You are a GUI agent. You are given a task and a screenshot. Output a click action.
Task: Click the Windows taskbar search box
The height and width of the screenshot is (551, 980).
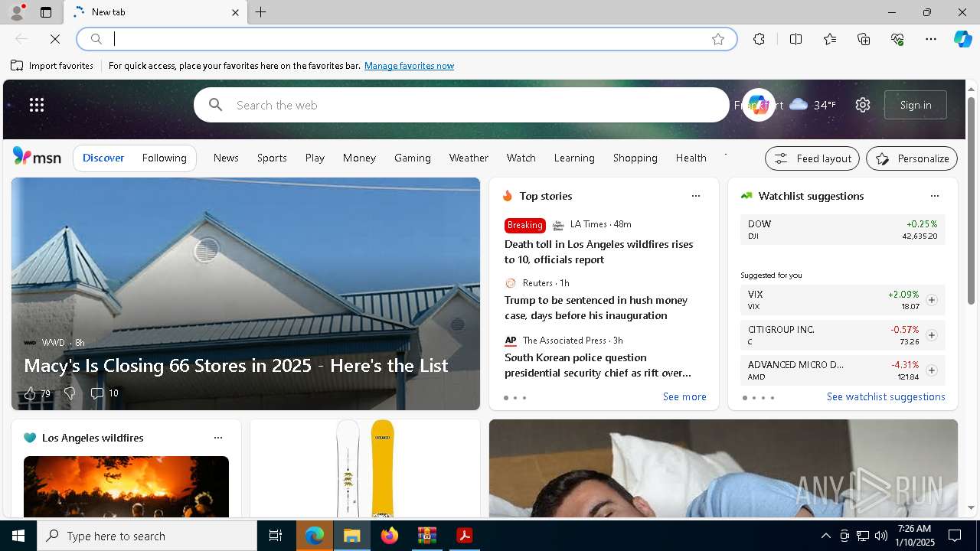(147, 536)
